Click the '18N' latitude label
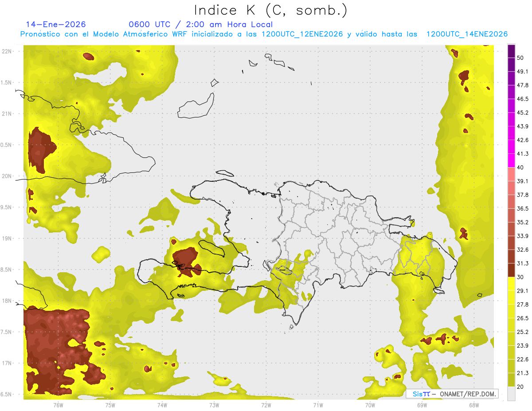Image resolution: width=532 pixels, height=411 pixels. point(7,301)
